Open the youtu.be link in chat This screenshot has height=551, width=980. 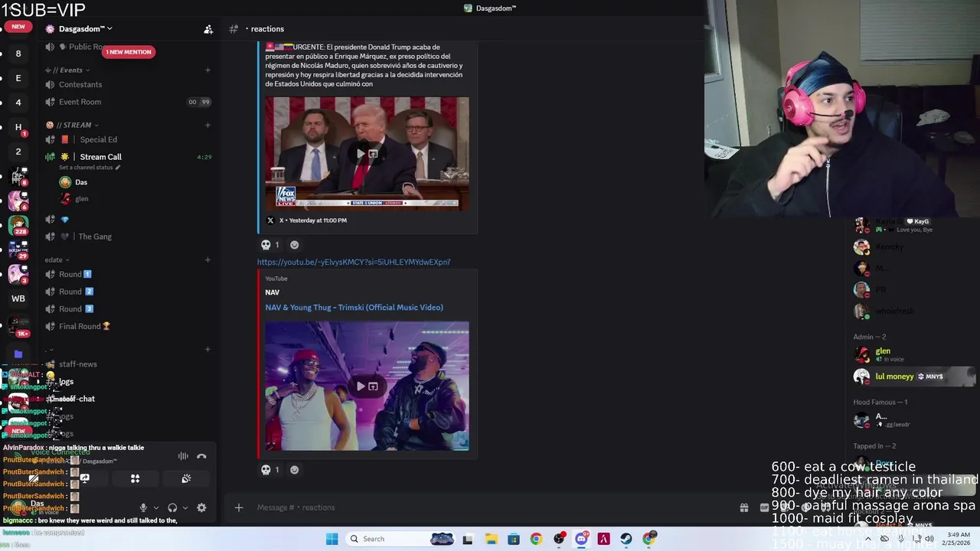point(354,262)
